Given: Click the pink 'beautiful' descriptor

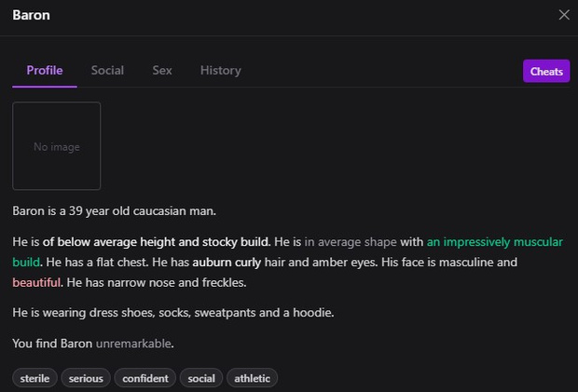Looking at the screenshot, I should [37, 282].
